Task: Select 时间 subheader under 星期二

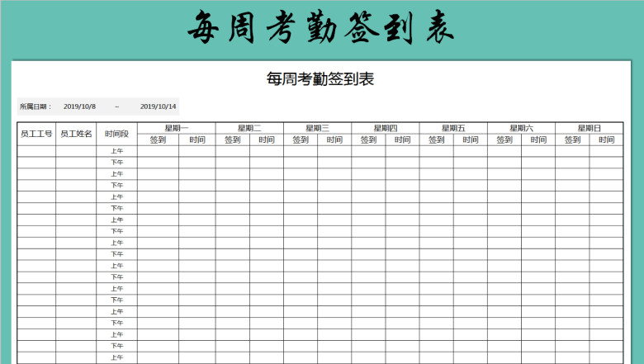Action: (267, 140)
